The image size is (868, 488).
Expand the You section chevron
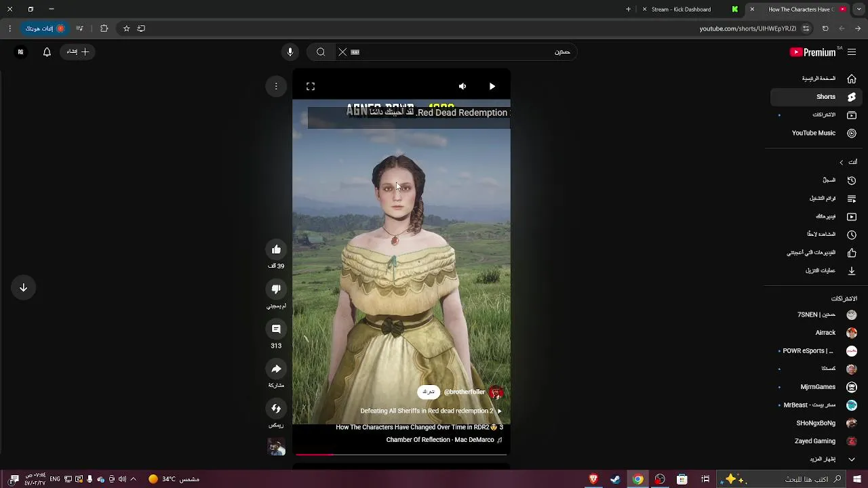(842, 163)
